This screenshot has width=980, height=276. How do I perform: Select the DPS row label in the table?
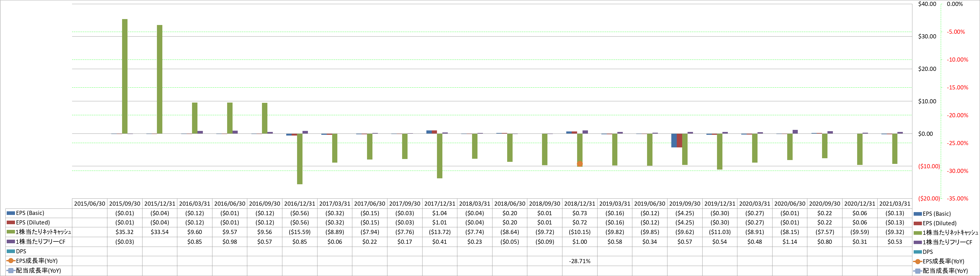coord(21,251)
